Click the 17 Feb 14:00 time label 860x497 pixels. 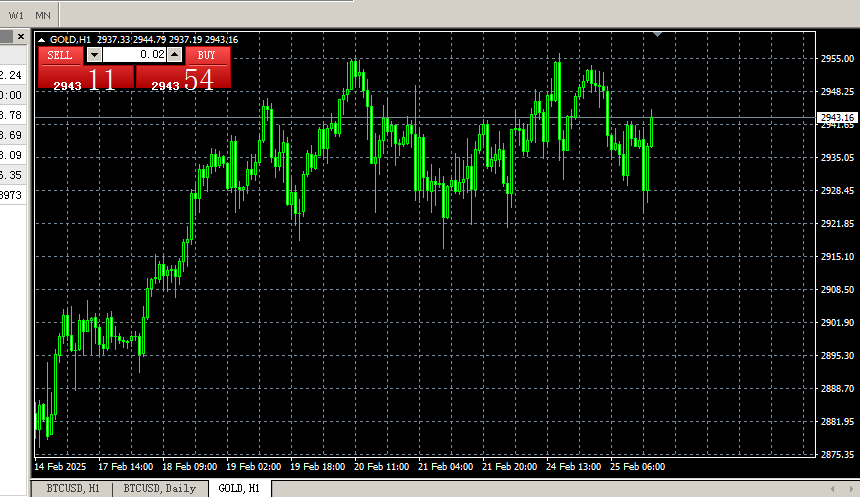pos(126,467)
